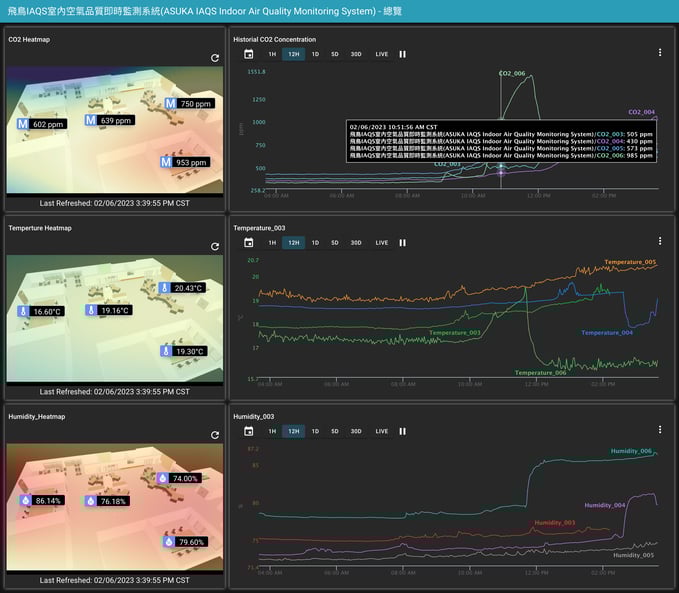This screenshot has width=679, height=593.
Task: Select 30D range on Temperature_003 chart
Action: pos(356,242)
